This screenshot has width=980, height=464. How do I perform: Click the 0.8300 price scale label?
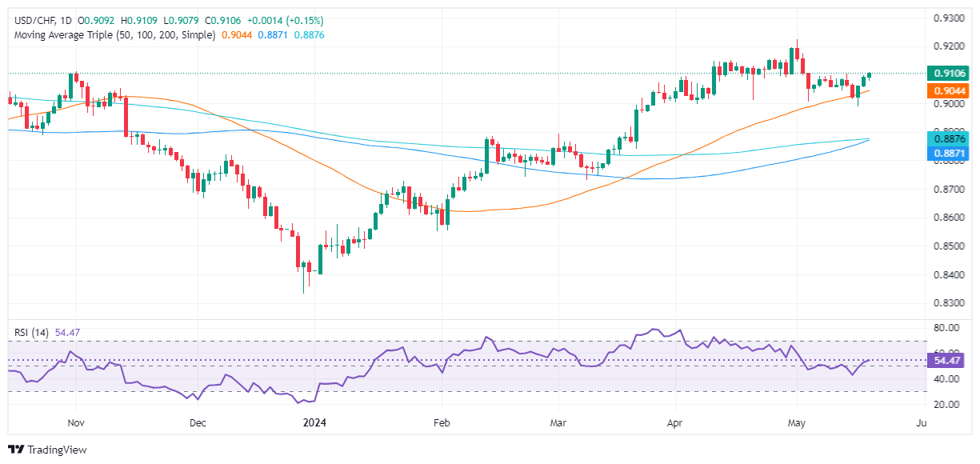click(948, 304)
